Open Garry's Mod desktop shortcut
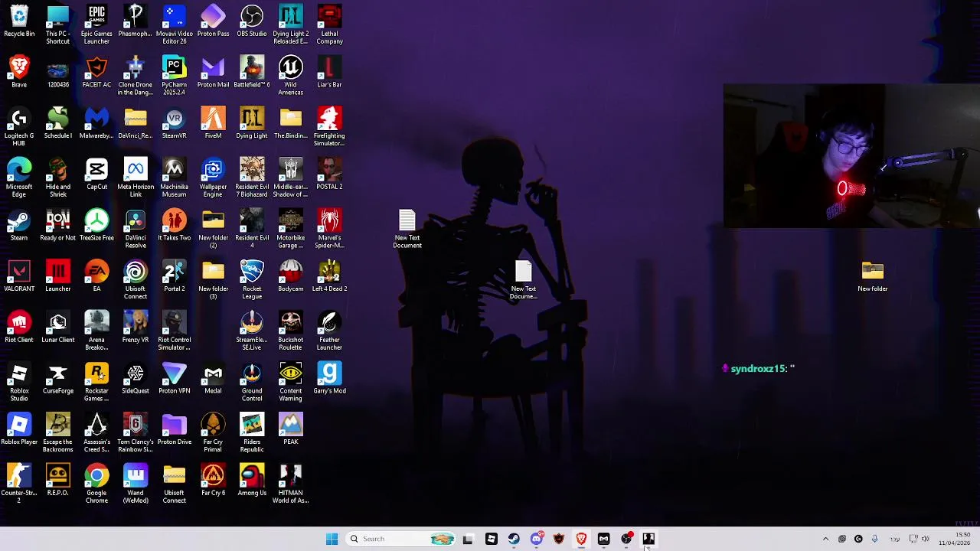Viewport: 980px width, 551px height. coord(329,379)
